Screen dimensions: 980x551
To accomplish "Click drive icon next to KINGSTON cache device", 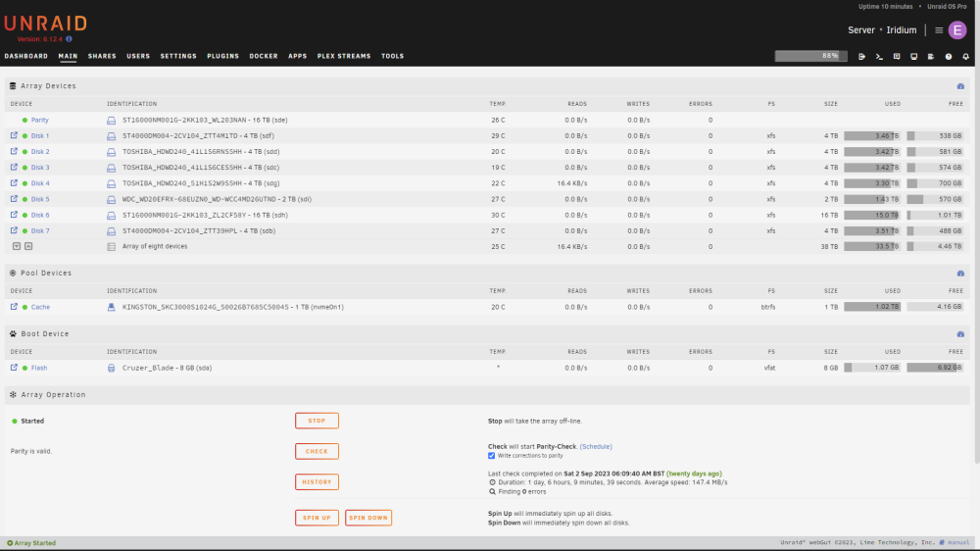I will [112, 307].
